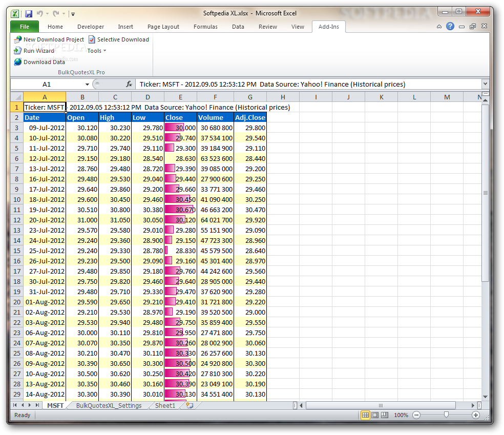Viewport: 504px width, 435px height.
Task: Click Run Wizard button label
Action: coord(39,51)
